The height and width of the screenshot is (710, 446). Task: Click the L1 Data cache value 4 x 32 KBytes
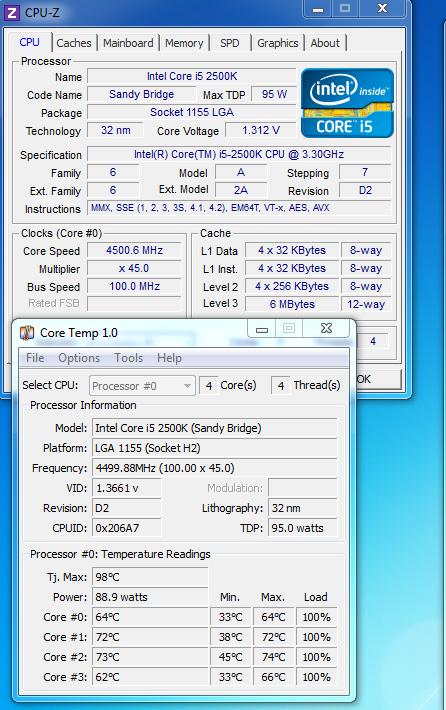(292, 251)
